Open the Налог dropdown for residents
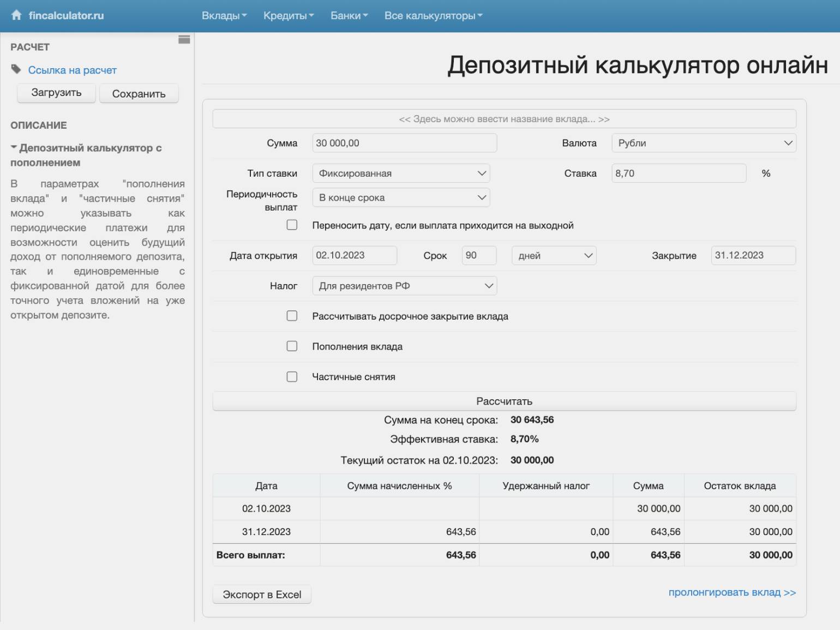The height and width of the screenshot is (630, 840). click(x=404, y=286)
